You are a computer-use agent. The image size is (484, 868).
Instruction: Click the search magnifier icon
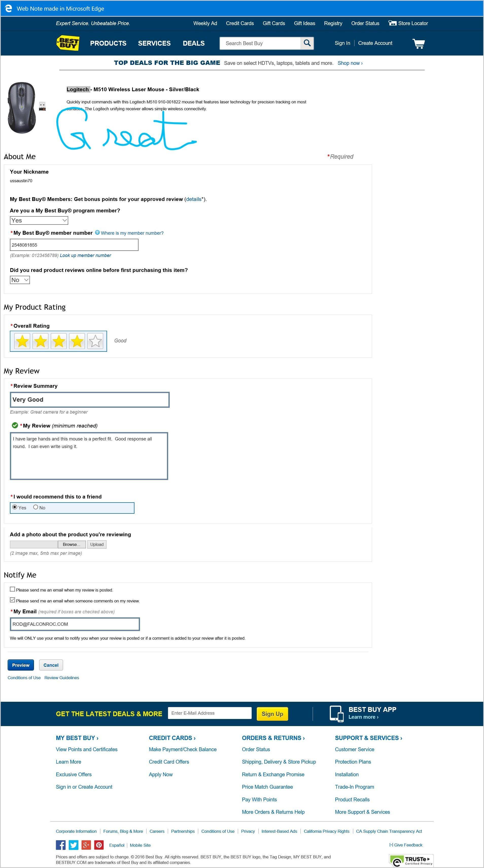tap(307, 43)
